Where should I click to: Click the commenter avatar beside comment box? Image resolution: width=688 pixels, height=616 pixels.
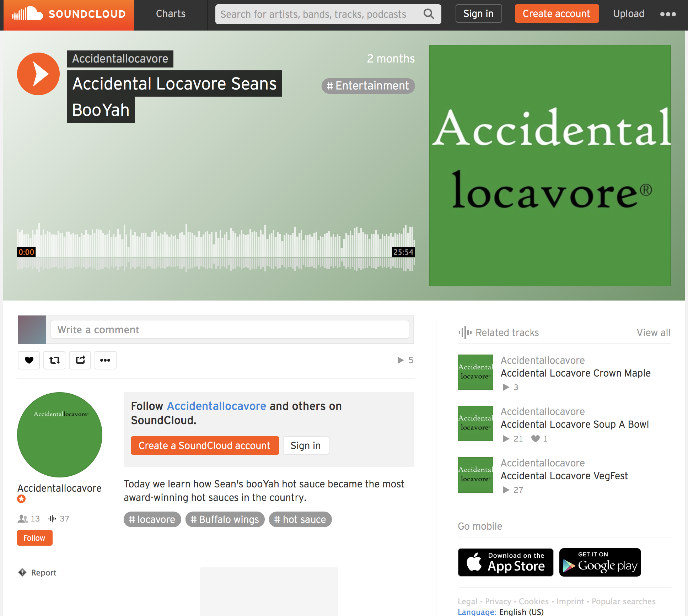tap(32, 330)
